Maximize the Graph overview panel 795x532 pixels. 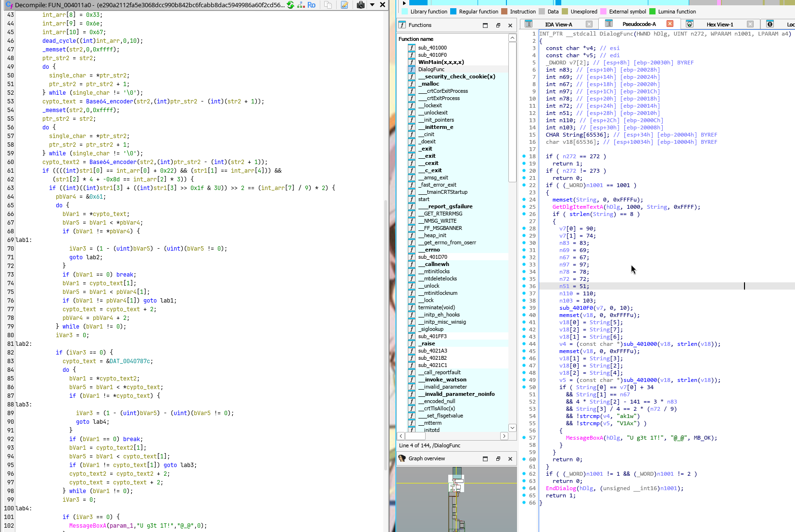pos(485,459)
